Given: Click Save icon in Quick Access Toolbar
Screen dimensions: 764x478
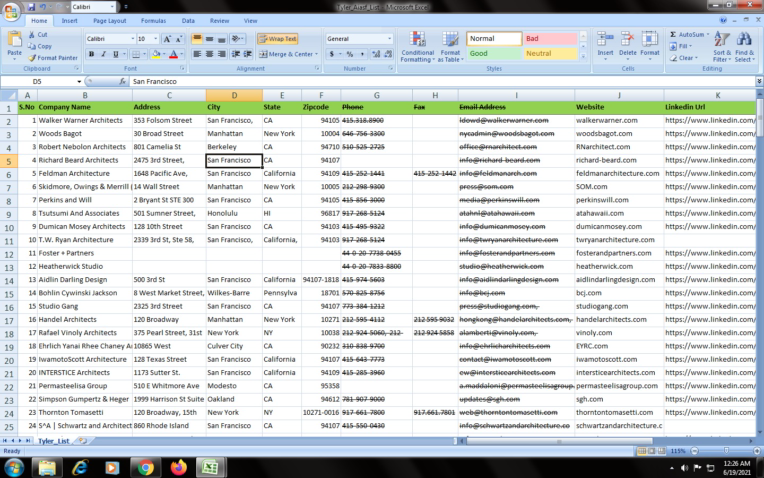Looking at the screenshot, I should coord(32,7).
